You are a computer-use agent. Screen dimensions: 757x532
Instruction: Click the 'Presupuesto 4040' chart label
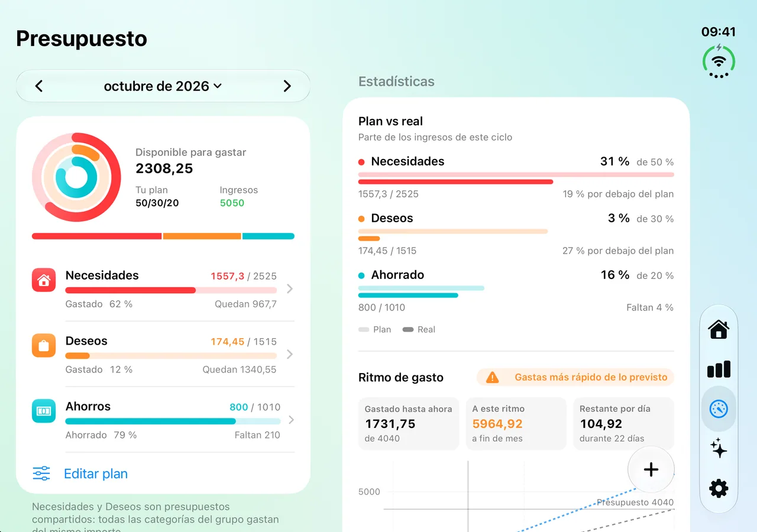pyautogui.click(x=635, y=502)
